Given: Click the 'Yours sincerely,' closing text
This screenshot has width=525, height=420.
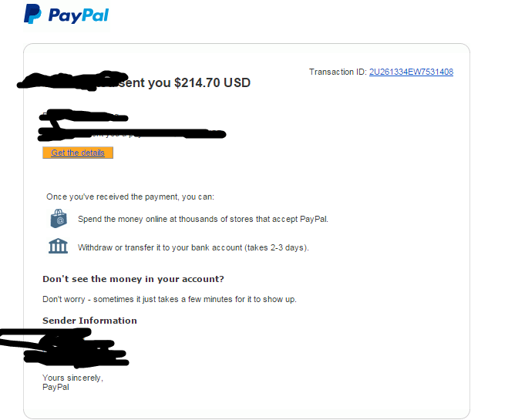Looking at the screenshot, I should (x=72, y=378).
